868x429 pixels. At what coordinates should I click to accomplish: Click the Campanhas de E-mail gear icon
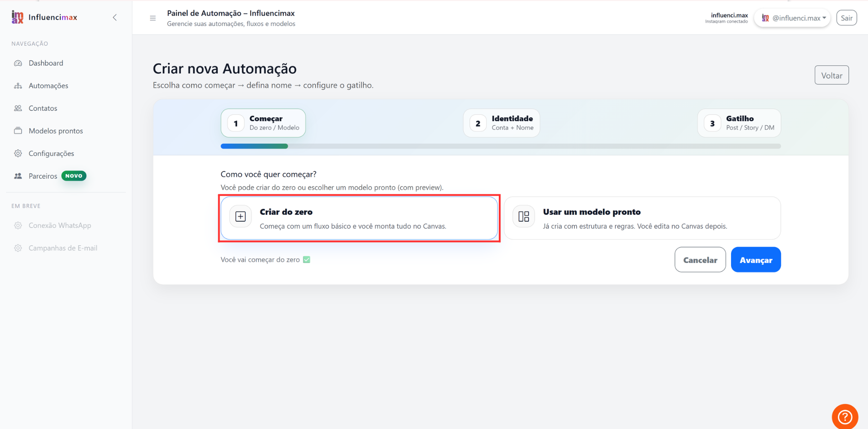point(18,248)
